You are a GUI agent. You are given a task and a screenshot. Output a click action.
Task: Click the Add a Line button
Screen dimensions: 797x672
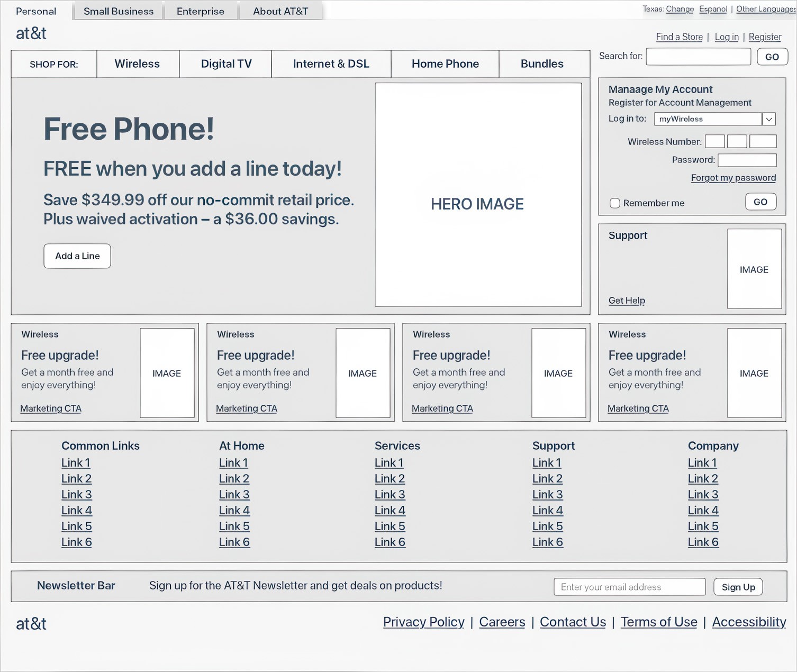77,256
